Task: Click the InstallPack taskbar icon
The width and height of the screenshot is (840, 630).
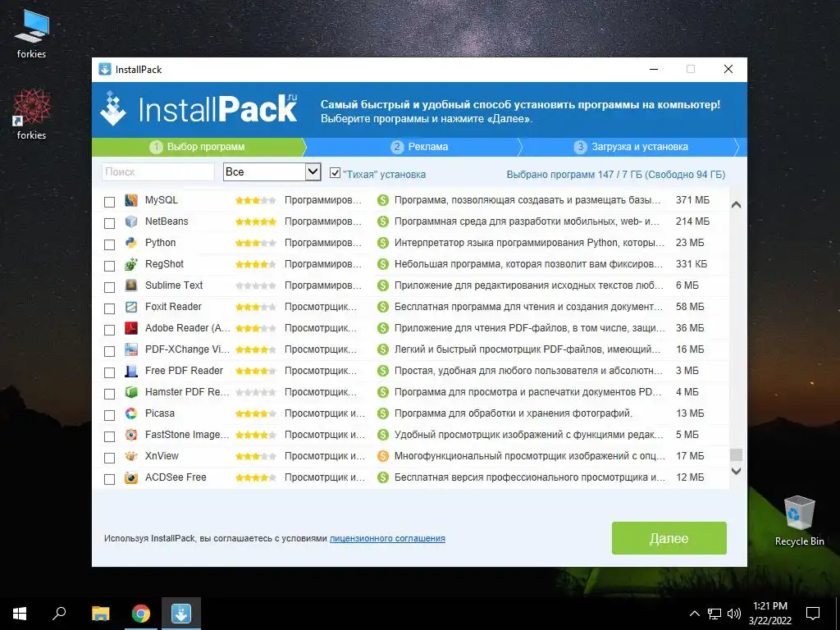Action: click(181, 614)
